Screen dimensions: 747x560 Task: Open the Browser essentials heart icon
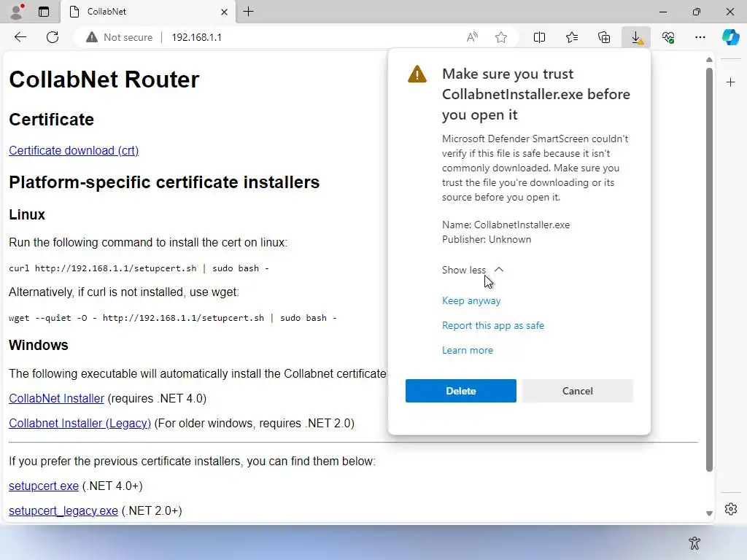[668, 37]
